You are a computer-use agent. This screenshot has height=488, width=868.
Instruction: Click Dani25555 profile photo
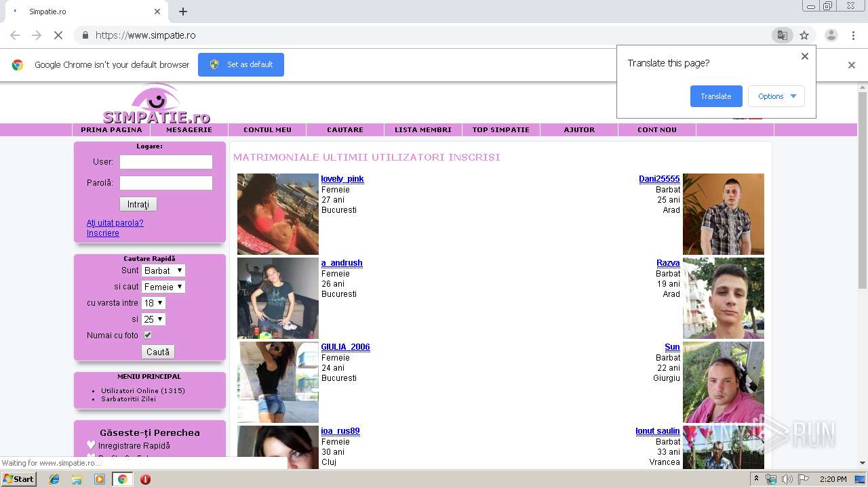[x=724, y=214]
